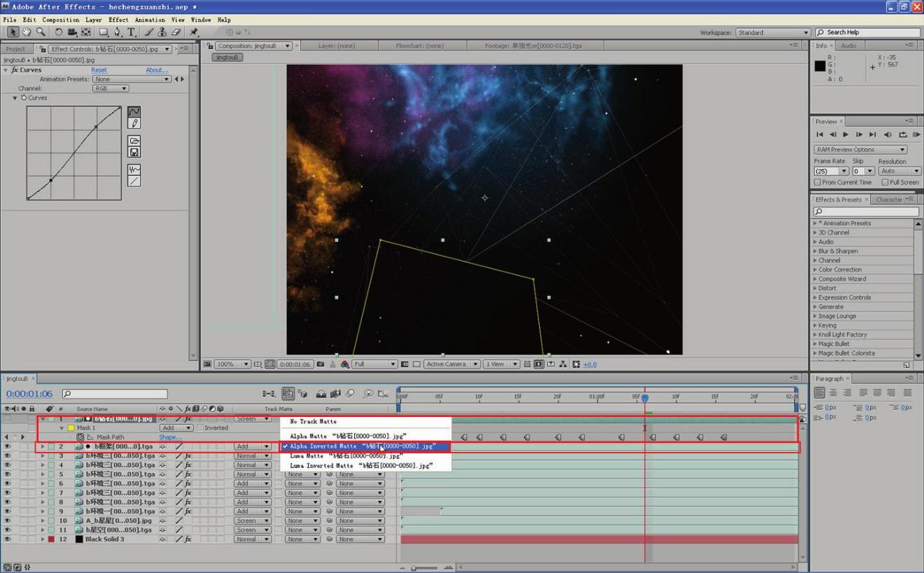The width and height of the screenshot is (924, 573).
Task: Select the Pen tool
Action: [117, 32]
